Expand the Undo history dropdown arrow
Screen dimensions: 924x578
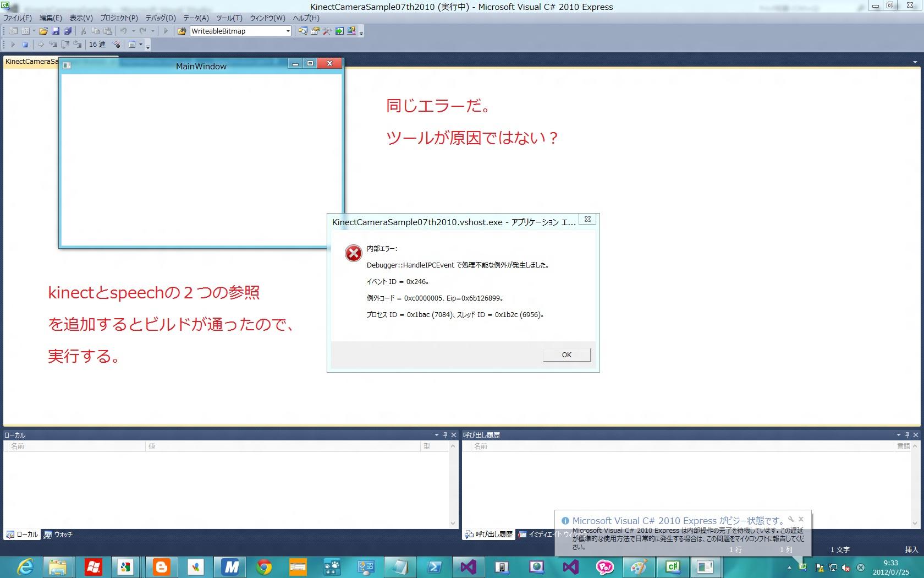133,31
